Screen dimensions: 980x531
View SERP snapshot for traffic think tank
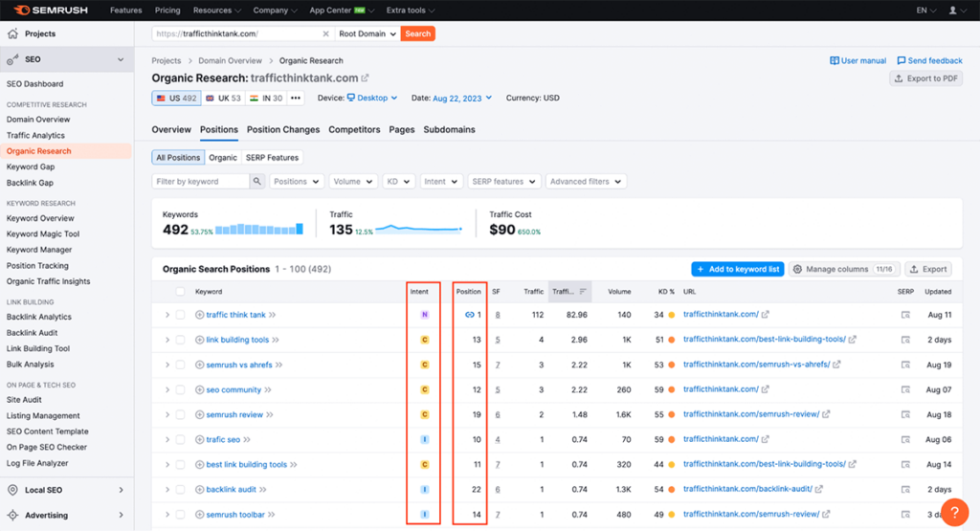[x=905, y=315]
